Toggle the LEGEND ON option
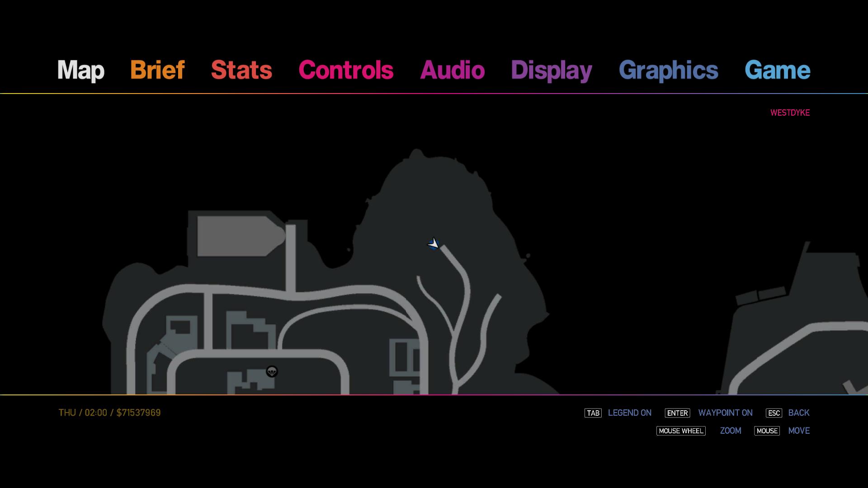The image size is (868, 488). click(629, 413)
